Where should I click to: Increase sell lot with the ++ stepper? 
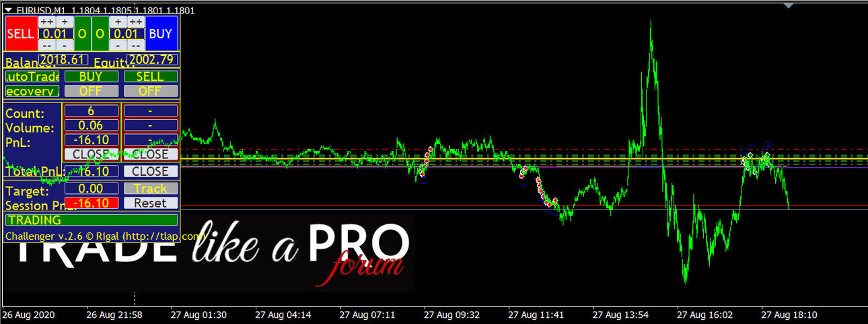(46, 22)
